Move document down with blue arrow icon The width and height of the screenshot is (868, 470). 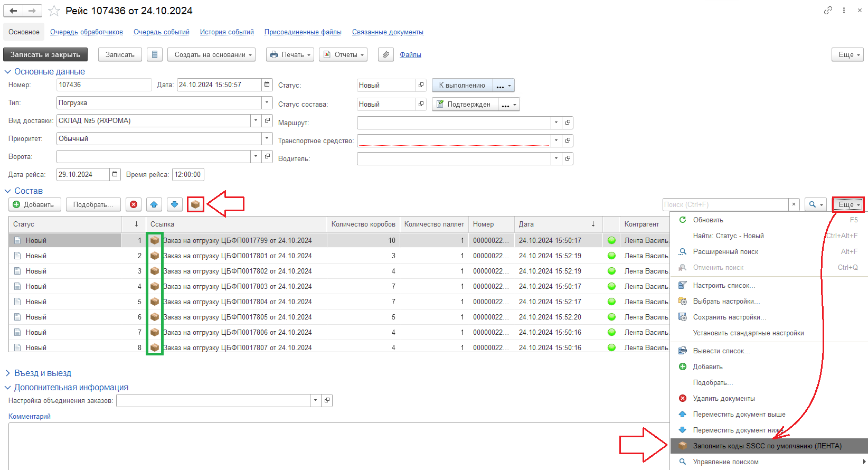175,204
